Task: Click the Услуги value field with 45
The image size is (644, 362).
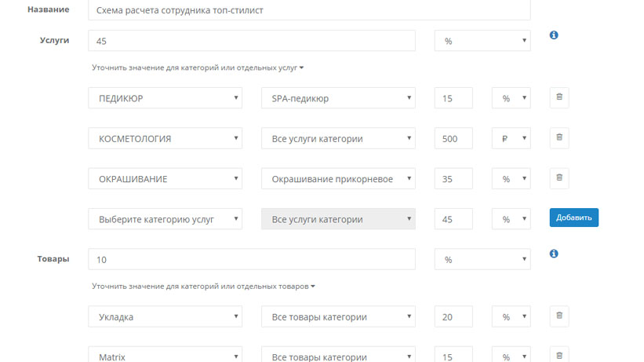Action: pos(251,41)
